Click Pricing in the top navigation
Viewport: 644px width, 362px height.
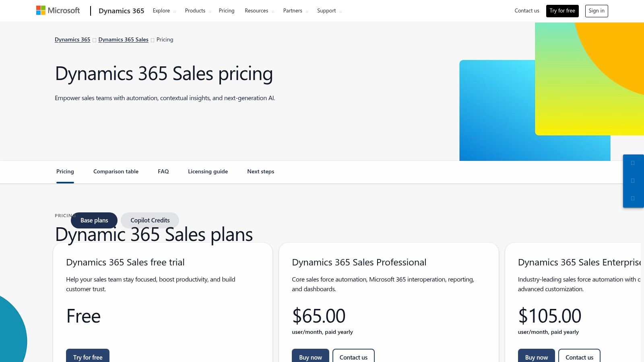pos(226,10)
